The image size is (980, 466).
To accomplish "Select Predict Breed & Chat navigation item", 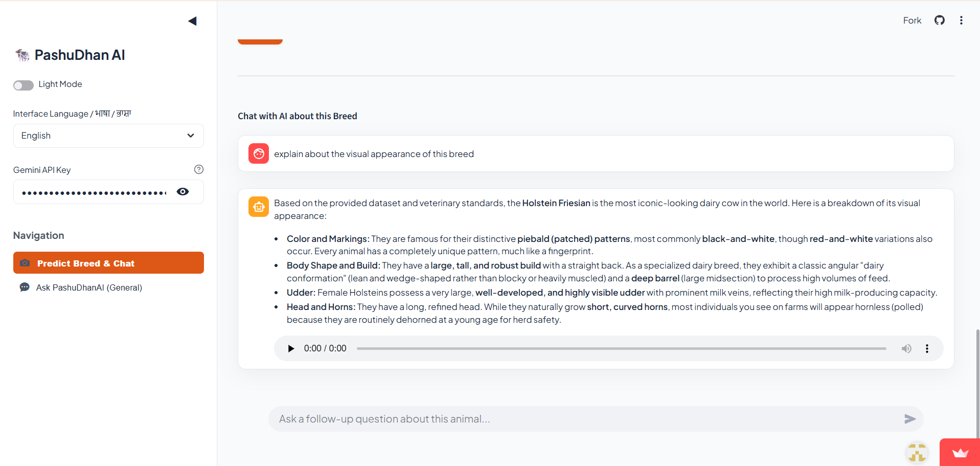I will point(108,263).
